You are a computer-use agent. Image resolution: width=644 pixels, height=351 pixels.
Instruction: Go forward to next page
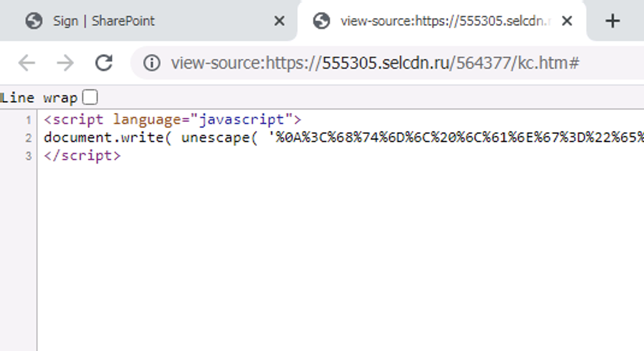tap(66, 63)
